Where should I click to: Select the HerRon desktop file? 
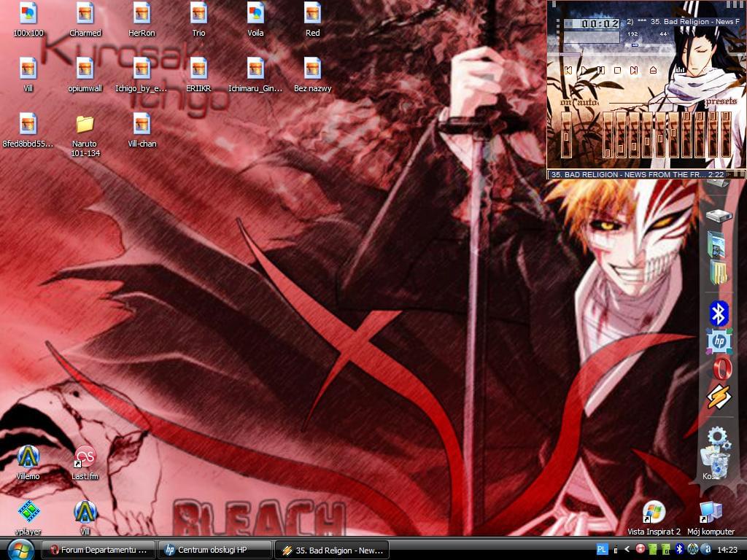pos(142,20)
